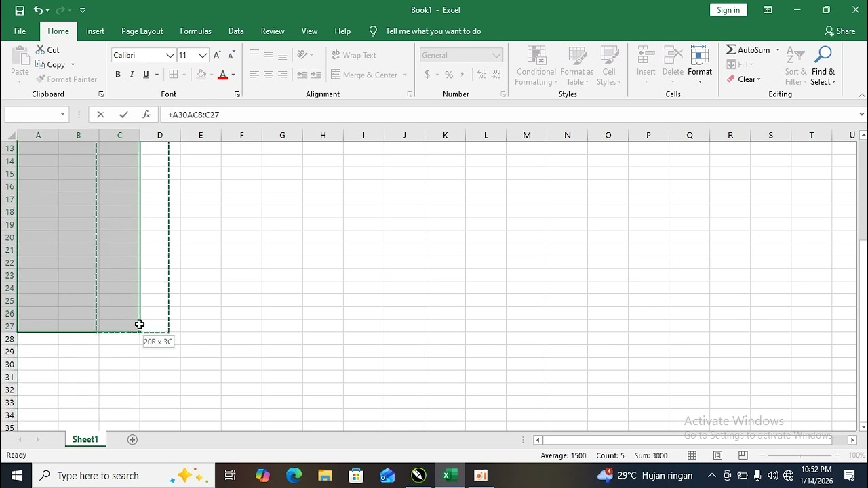This screenshot has width=868, height=488.
Task: Toggle Italic formatting
Action: click(x=132, y=75)
